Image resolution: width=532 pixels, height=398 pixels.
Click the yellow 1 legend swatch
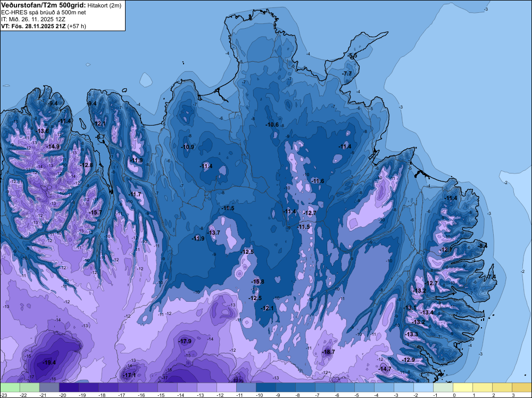[x=482, y=387]
